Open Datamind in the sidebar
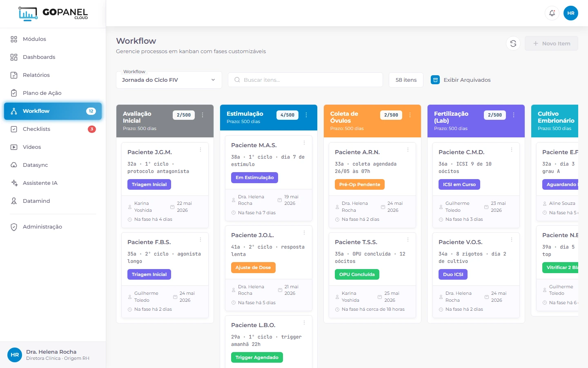The height and width of the screenshot is (368, 588). click(x=53, y=201)
